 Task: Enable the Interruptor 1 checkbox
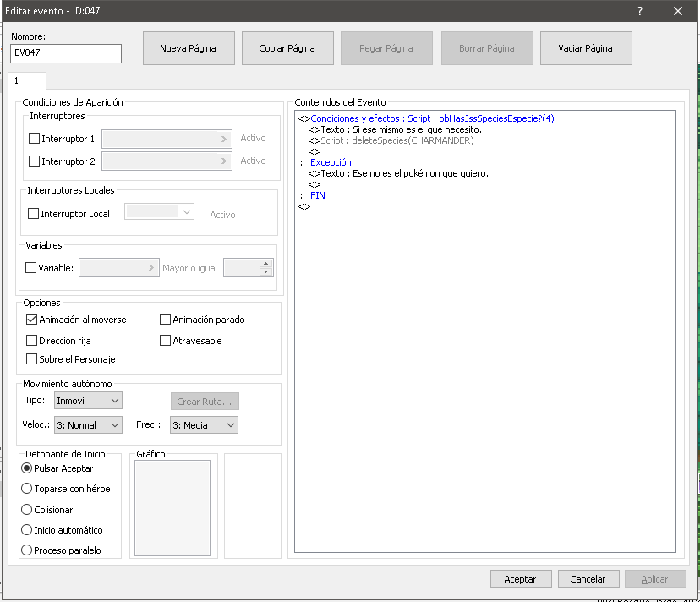pos(33,139)
